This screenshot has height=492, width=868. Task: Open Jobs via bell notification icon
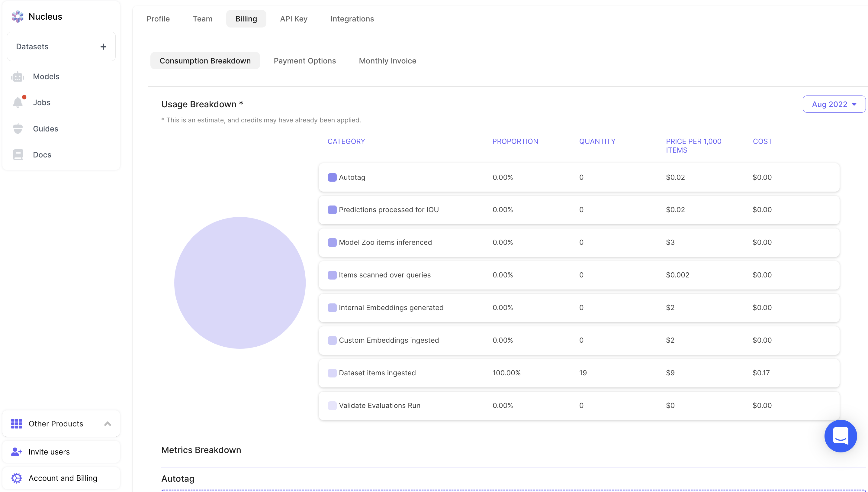point(18,102)
